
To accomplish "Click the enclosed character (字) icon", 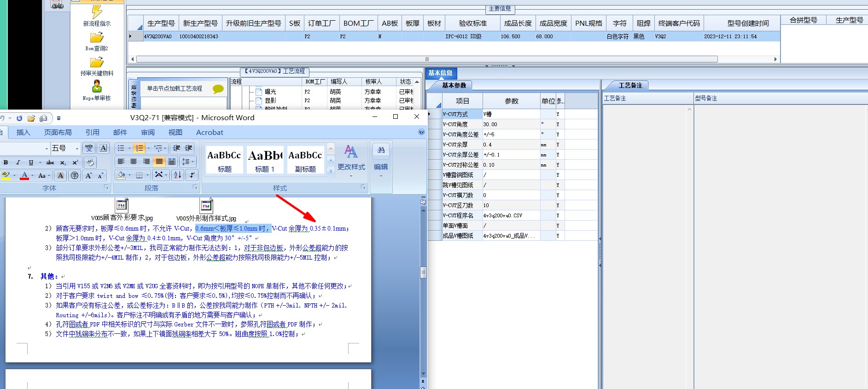I will pos(75,175).
